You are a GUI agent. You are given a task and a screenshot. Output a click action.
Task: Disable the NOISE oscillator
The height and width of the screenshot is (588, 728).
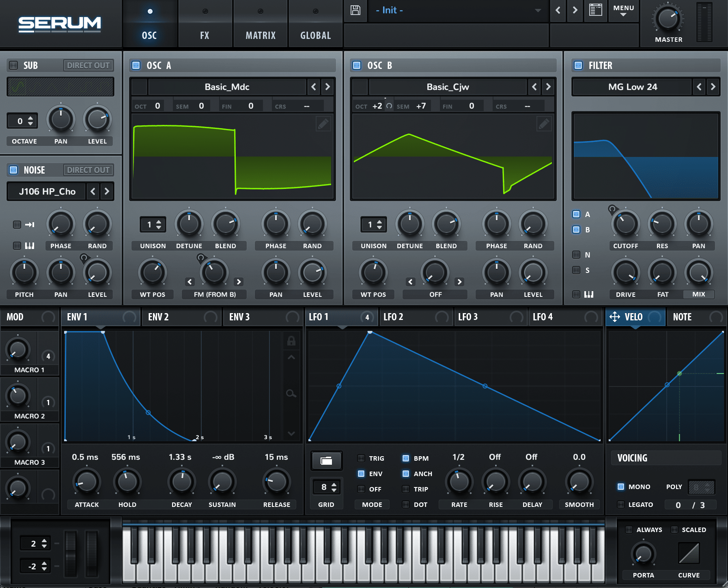click(14, 170)
